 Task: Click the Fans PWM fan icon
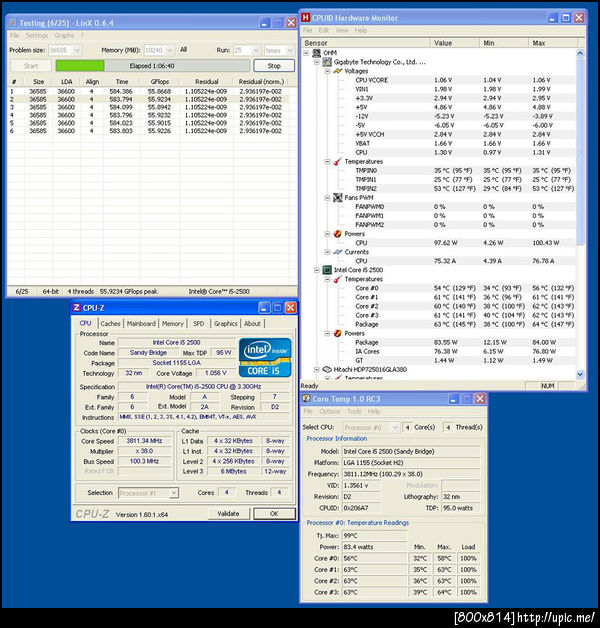pos(338,197)
